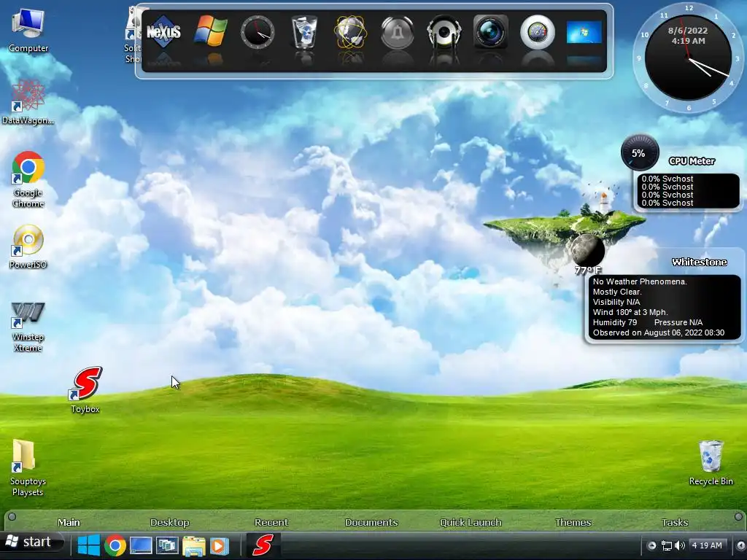Open the PowerISO desktop shortcut

[28, 246]
